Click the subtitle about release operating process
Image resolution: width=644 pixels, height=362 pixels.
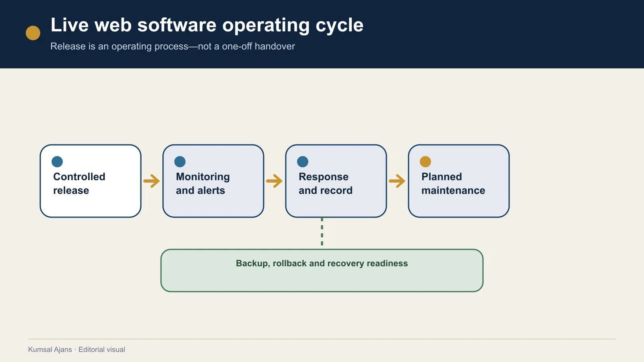173,46
